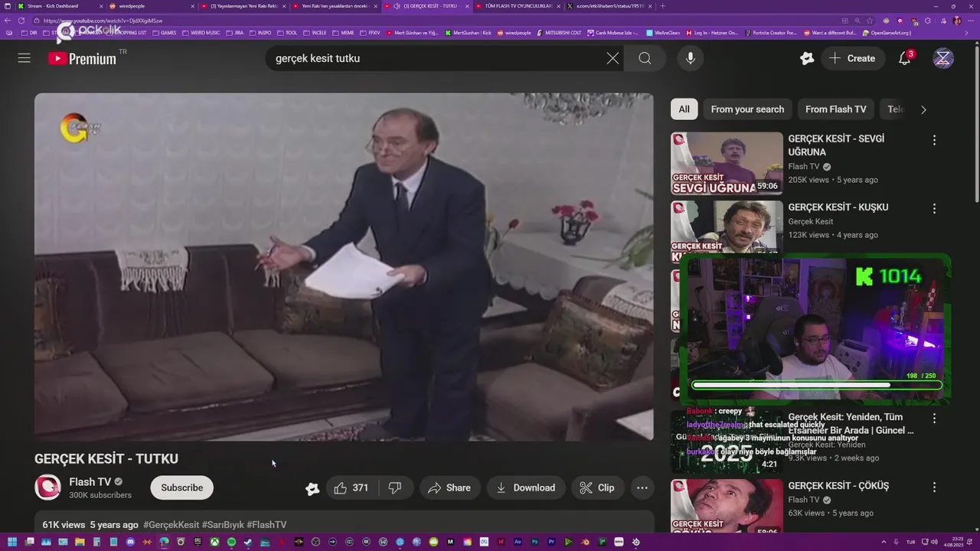This screenshot has width=980, height=551.
Task: Open the GAMES bookmark folder
Action: click(x=165, y=33)
